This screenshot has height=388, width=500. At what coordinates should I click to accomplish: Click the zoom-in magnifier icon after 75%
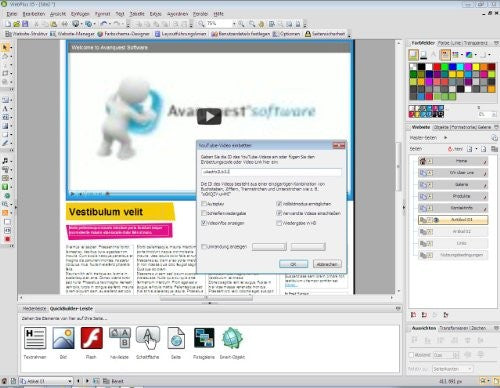point(241,24)
